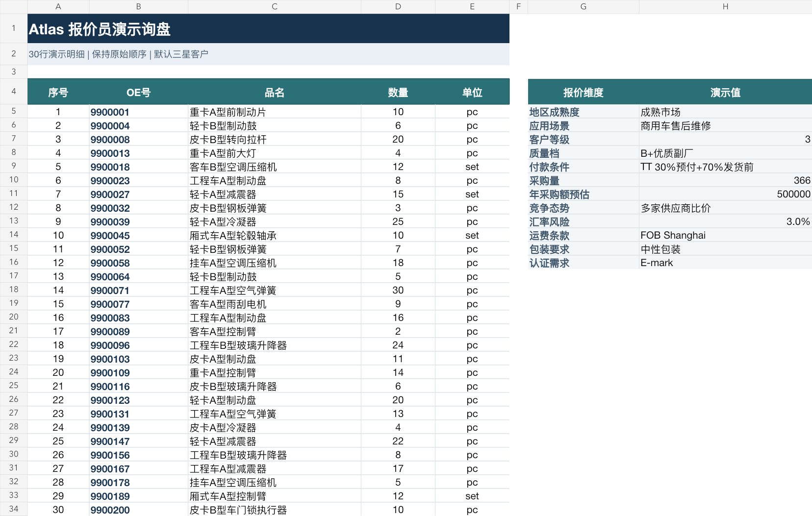Screen dimensions: 812x516
Task: Select serial number cell 15
Action: tap(58, 304)
